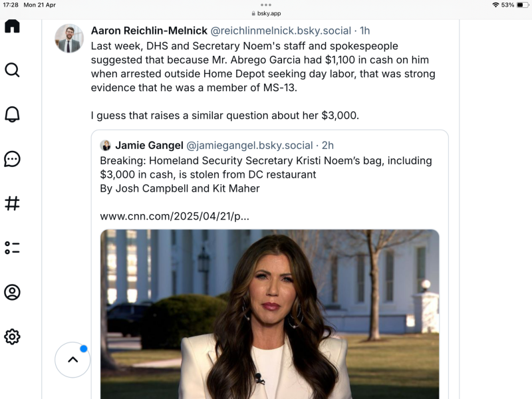Open Feeds via the hashtag icon
Viewport: 532px width, 399px height.
pyautogui.click(x=12, y=203)
